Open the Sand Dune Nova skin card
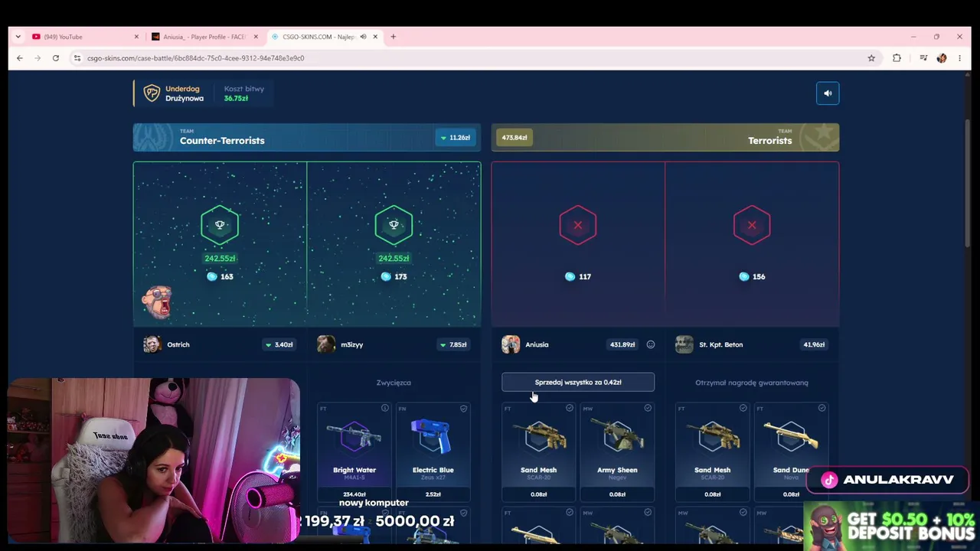This screenshot has height=551, width=980. 791,452
